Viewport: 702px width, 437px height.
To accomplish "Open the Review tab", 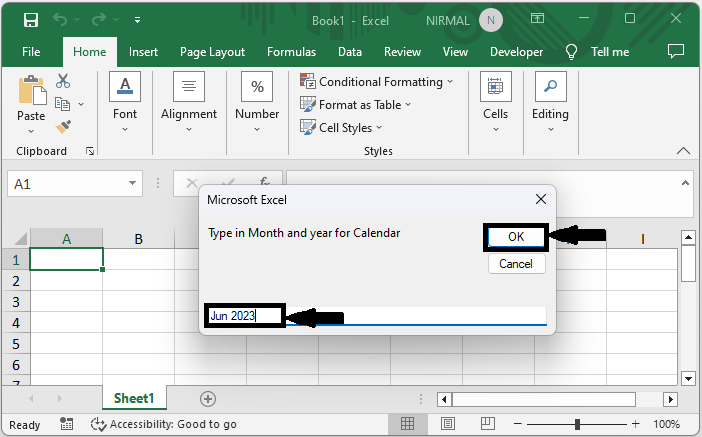I will 402,52.
